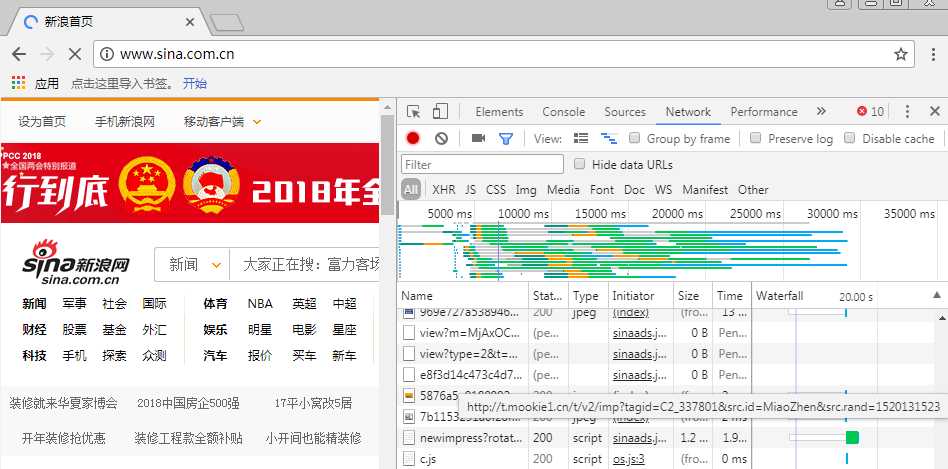The width and height of the screenshot is (948, 469).
Task: View site information icon in address bar
Action: (106, 54)
